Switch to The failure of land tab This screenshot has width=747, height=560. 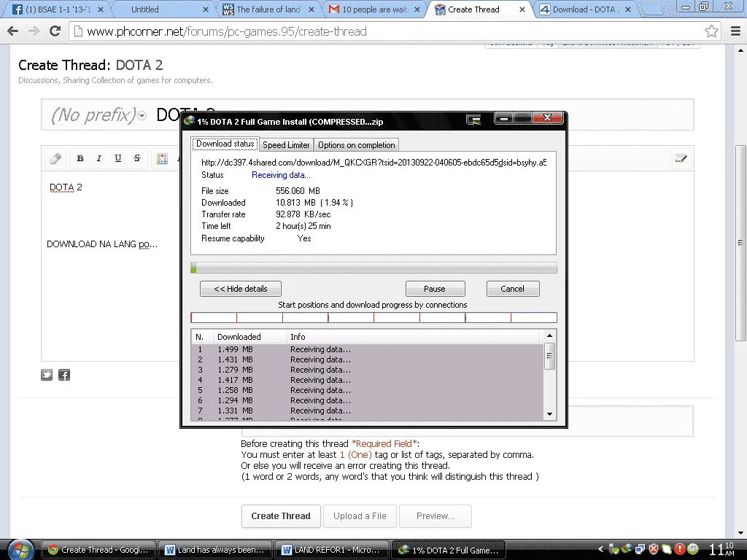[x=267, y=9]
